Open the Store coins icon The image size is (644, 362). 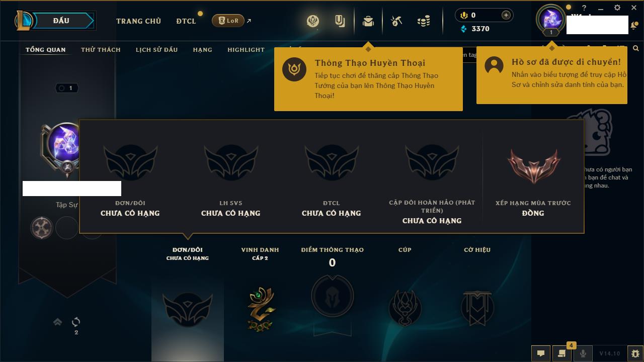[424, 21]
